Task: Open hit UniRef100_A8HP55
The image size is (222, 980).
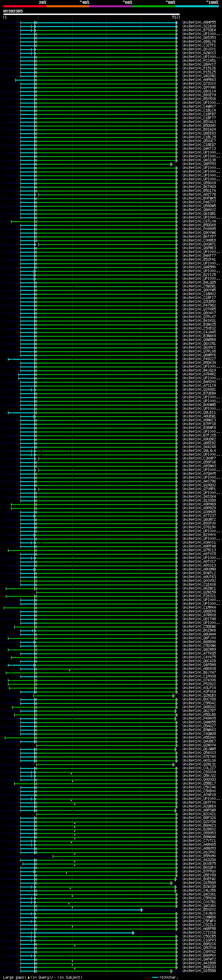Action: click(x=199, y=23)
